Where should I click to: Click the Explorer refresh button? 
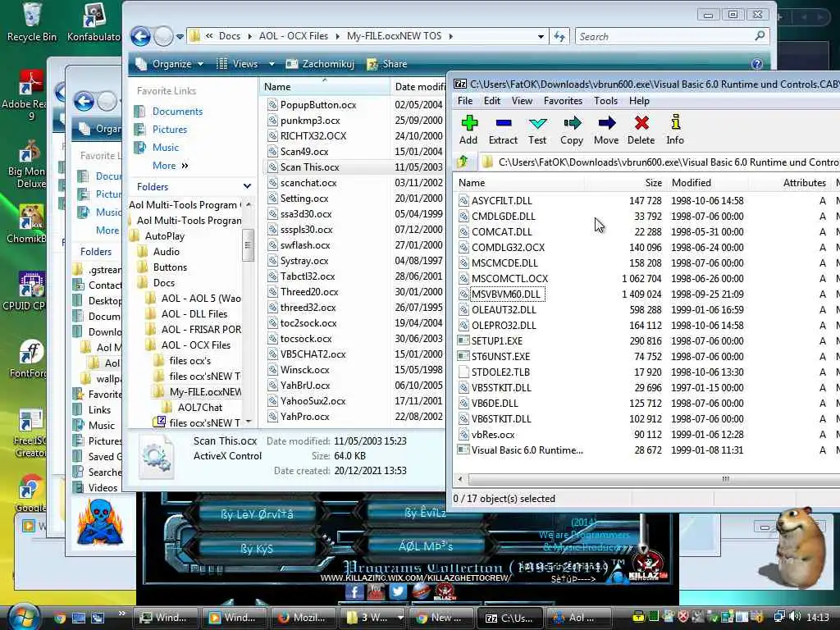(x=559, y=36)
